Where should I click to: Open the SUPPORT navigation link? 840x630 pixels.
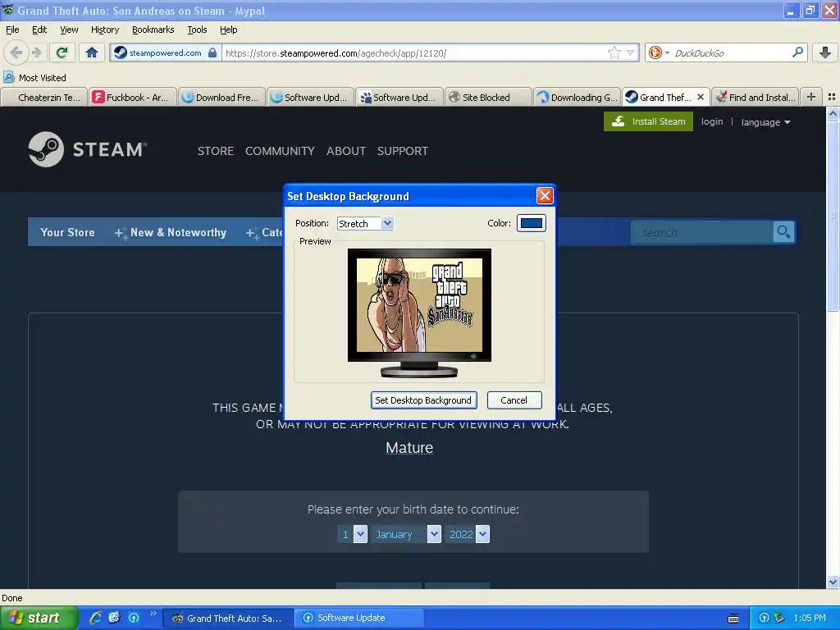(x=402, y=151)
